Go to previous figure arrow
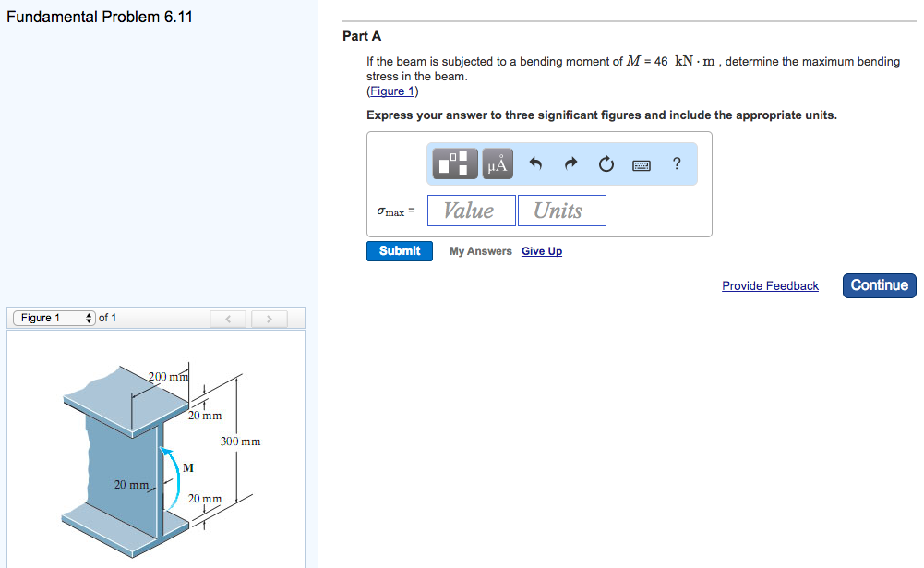The height and width of the screenshot is (568, 924). coord(228,319)
